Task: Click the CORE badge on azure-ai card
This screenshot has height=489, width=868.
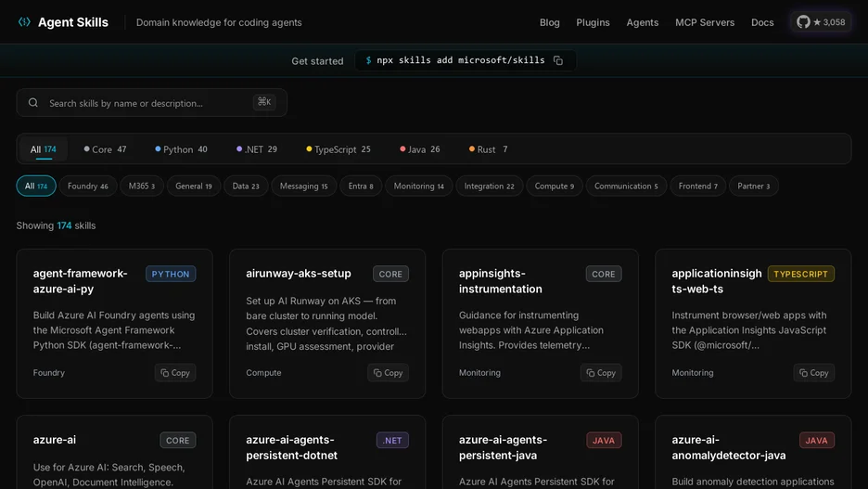Action: (x=178, y=440)
